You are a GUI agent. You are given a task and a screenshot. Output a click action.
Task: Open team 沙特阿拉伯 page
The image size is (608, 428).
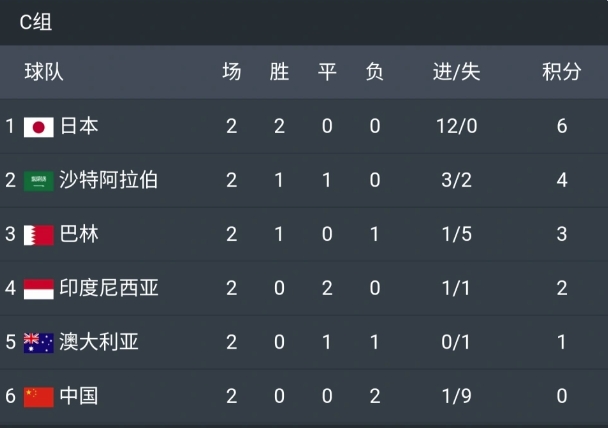pyautogui.click(x=109, y=181)
